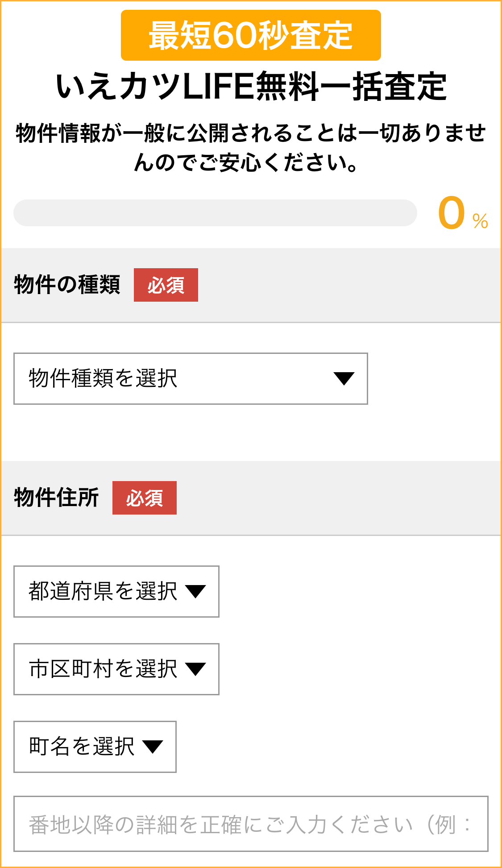Click the orange percent symbol
The width and height of the screenshot is (502, 868).
coord(480,221)
